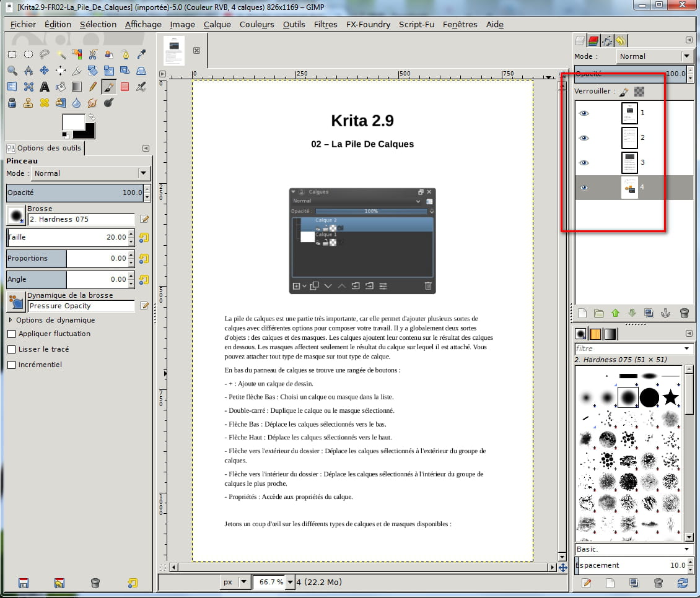The width and height of the screenshot is (700, 598).
Task: Select the Heal tool
Action: (44, 103)
